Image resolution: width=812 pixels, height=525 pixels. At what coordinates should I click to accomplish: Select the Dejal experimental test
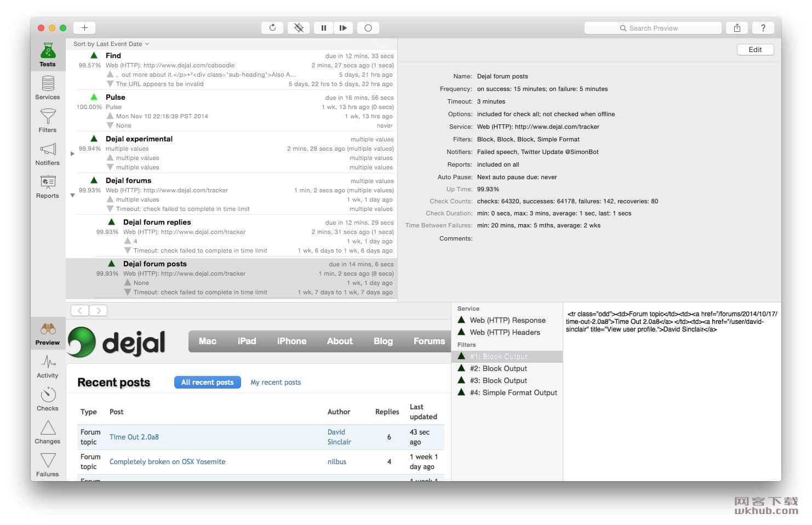(231, 152)
